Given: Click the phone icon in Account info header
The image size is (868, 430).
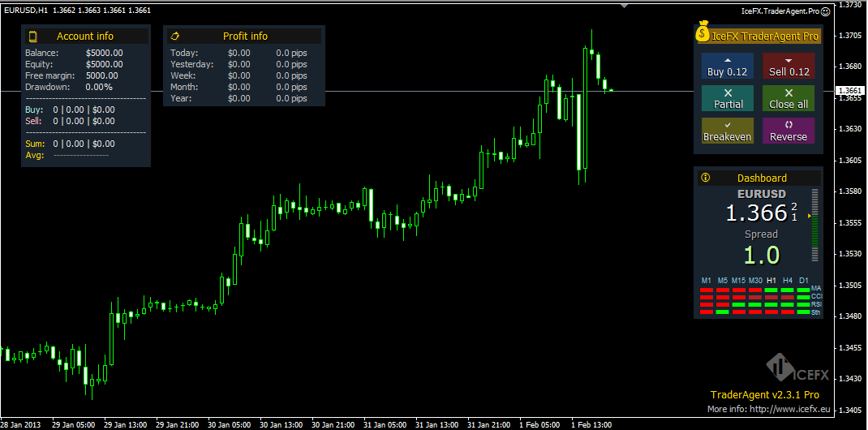Looking at the screenshot, I should point(32,37).
